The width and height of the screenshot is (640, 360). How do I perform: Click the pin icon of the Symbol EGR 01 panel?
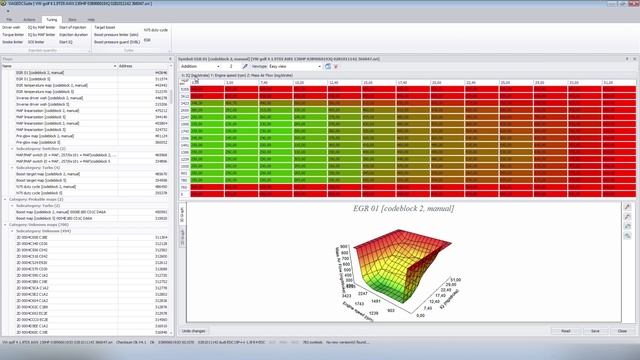pyautogui.click(x=627, y=59)
